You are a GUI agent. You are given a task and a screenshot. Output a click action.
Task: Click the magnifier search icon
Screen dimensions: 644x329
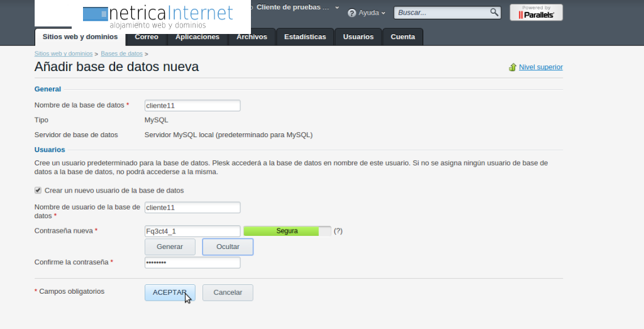(x=494, y=12)
